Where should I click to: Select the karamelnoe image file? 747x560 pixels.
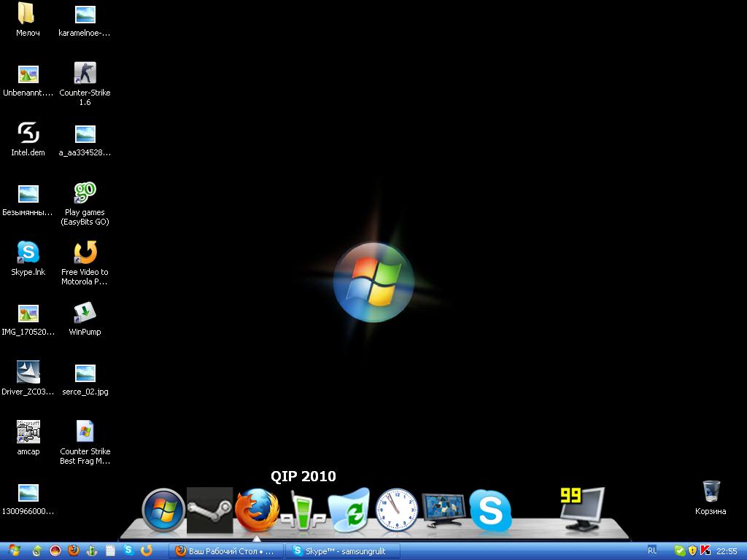point(85,20)
